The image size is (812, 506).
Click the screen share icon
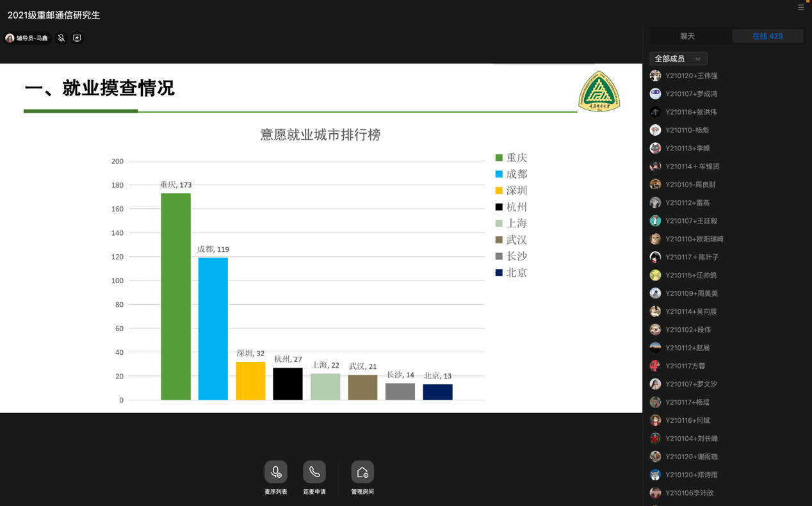point(77,38)
